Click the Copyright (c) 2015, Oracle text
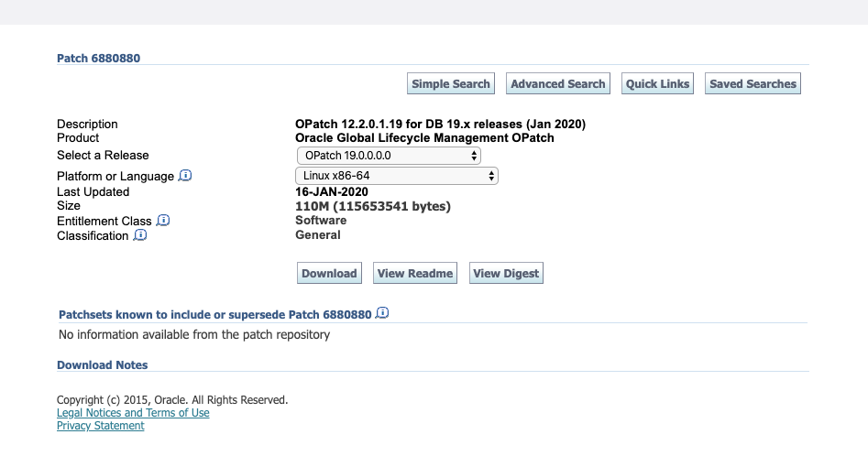Image resolution: width=868 pixels, height=467 pixels. click(172, 400)
